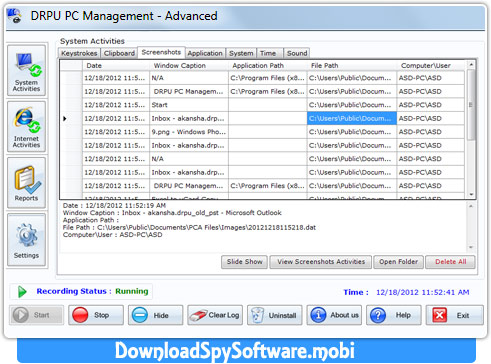Click table scrollbar down arrow

click(x=471, y=194)
